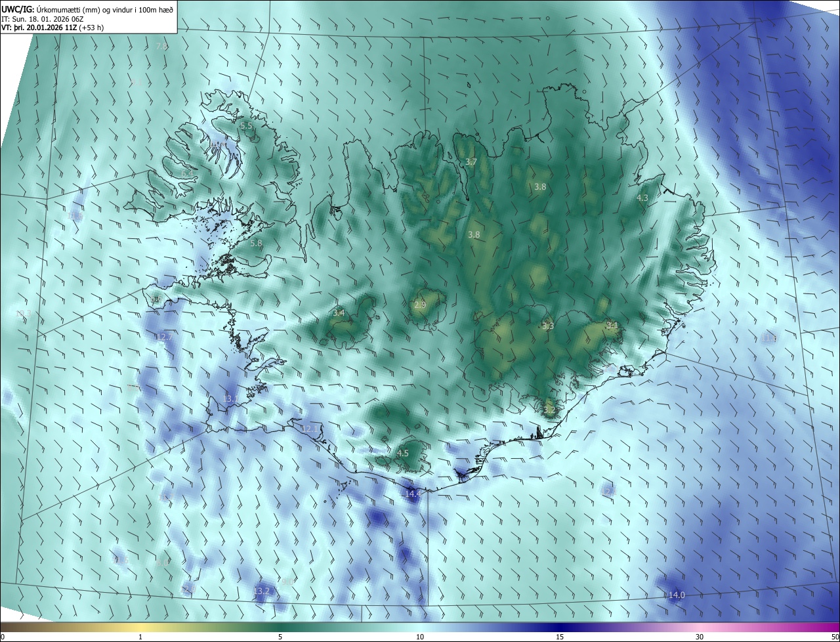840x642 pixels.
Task: Click the 2.9 value label on the map
Action: point(421,305)
